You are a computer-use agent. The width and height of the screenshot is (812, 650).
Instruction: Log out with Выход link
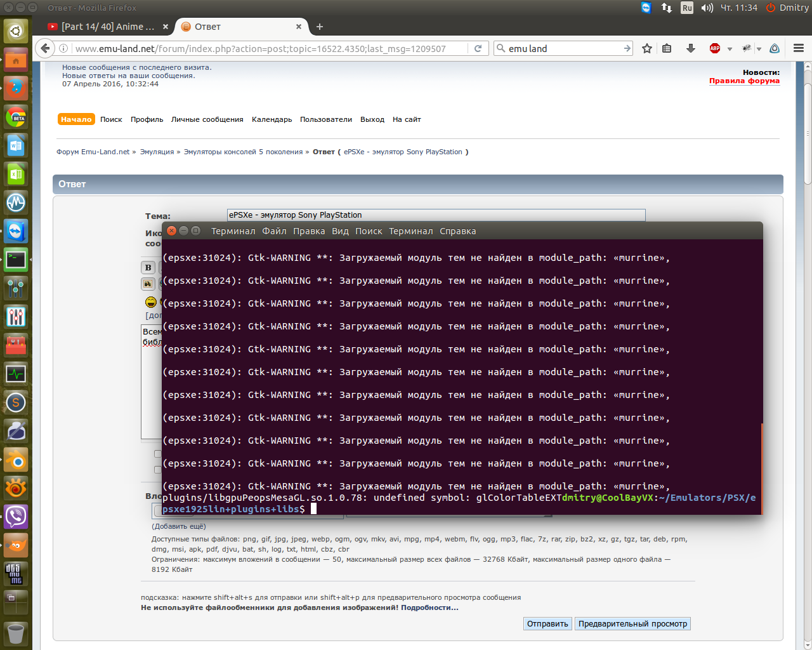point(372,119)
